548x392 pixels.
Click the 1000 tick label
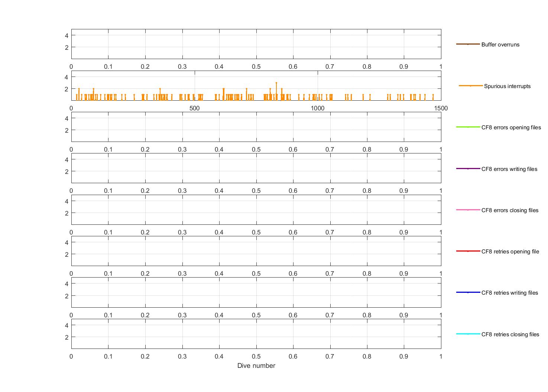317,108
